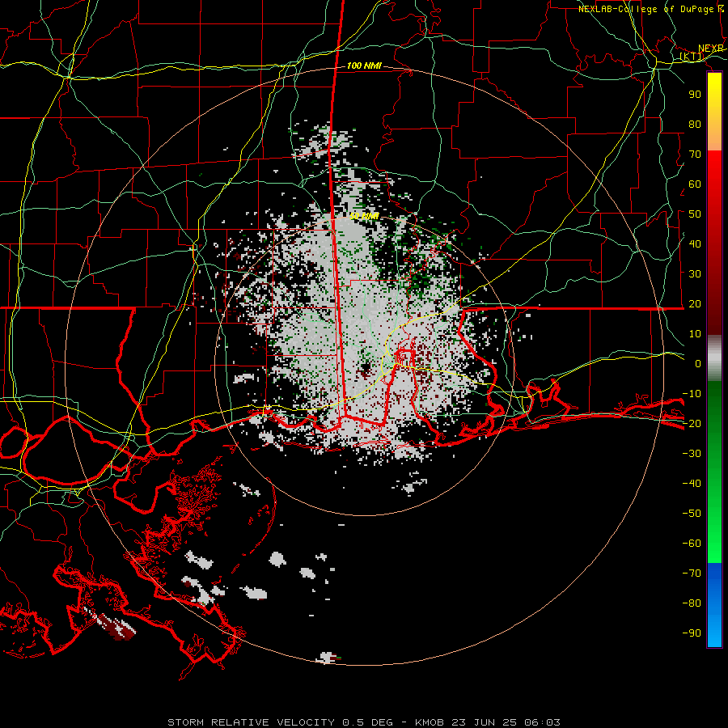Click the -70 value on the velocity scale

point(692,574)
